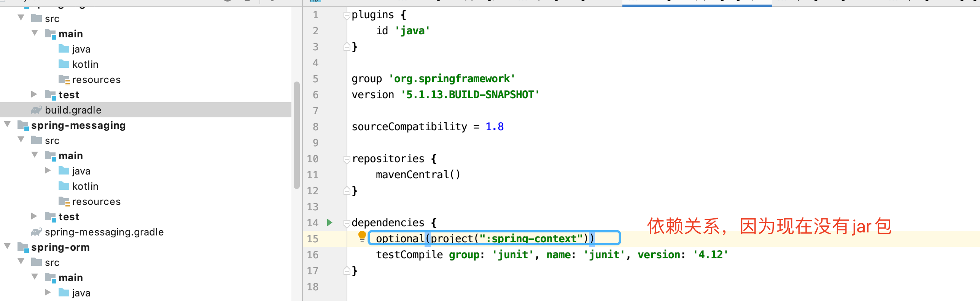Screen dimensions: 980x301
Task: Click line number 6 in the gutter
Action: 315,95
